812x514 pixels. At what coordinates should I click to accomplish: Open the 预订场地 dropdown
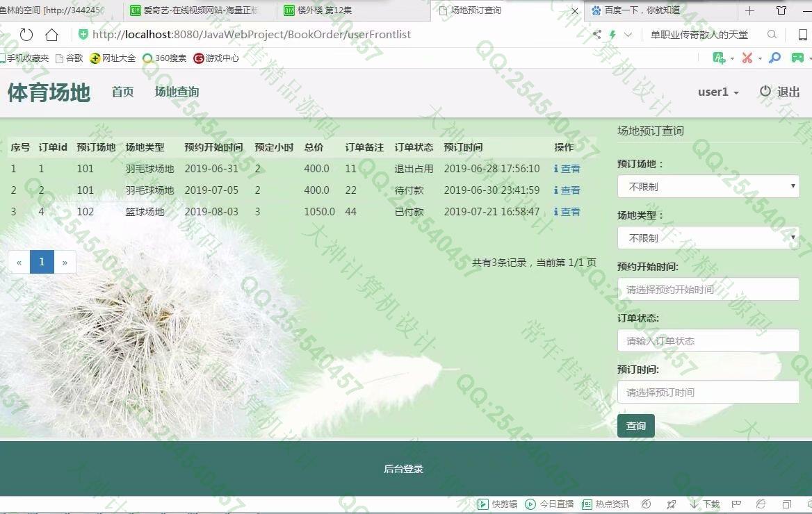click(708, 186)
